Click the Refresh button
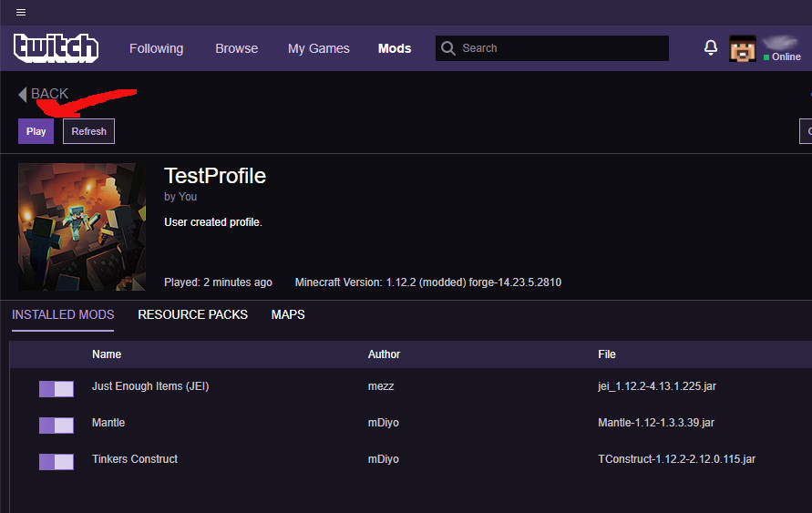This screenshot has height=513, width=812. pyautogui.click(x=88, y=131)
